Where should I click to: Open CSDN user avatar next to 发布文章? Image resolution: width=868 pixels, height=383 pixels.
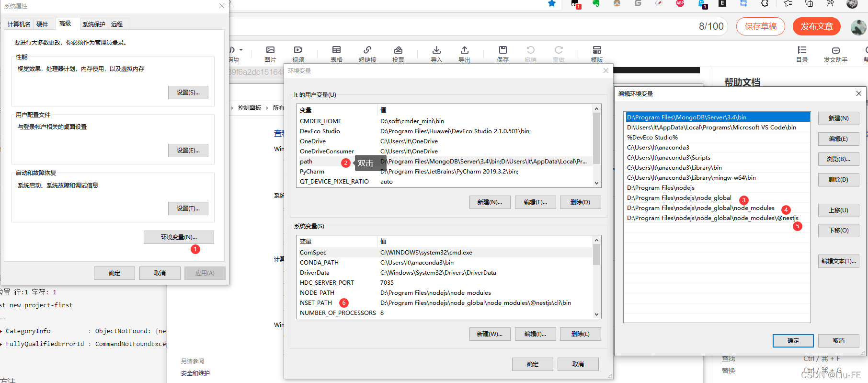[x=858, y=27]
